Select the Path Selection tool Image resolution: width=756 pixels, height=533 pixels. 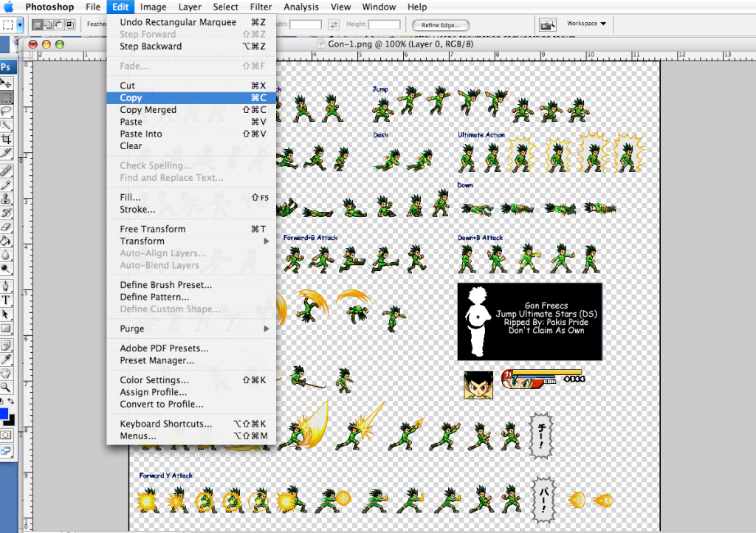[6, 314]
